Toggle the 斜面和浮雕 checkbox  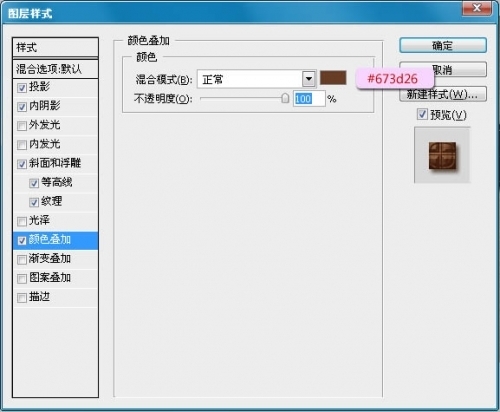pos(22,164)
